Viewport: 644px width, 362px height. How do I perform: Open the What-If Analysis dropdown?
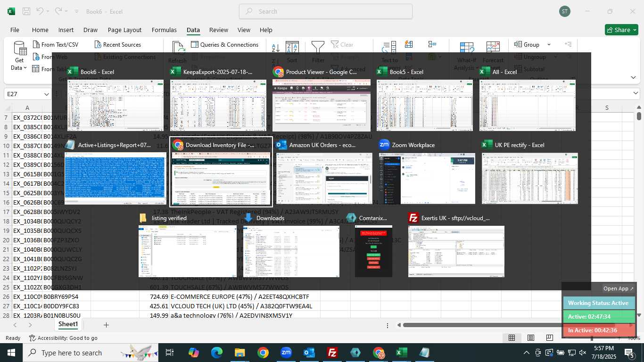tap(466, 56)
